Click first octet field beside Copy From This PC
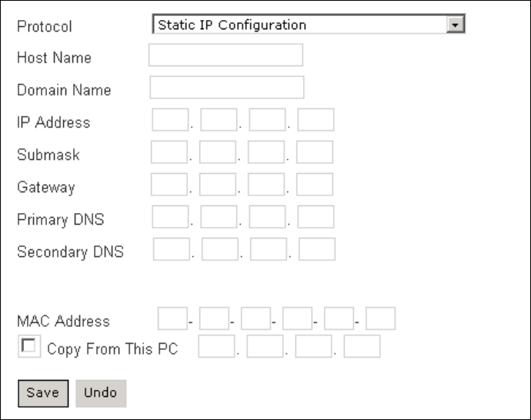Image resolution: width=531 pixels, height=420 pixels. point(217,346)
